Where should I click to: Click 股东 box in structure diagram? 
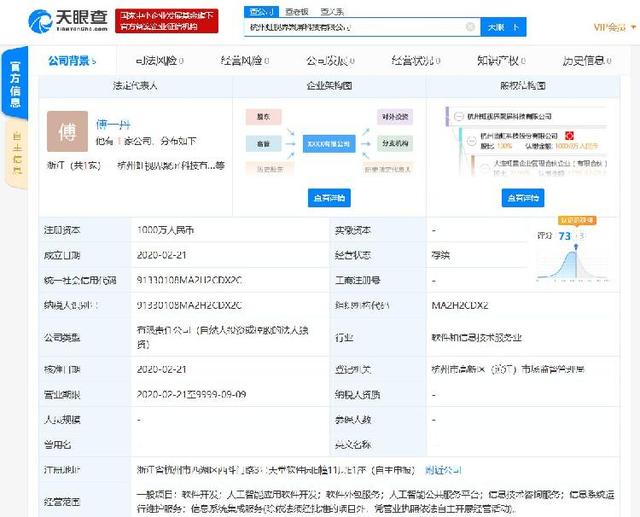(x=263, y=117)
